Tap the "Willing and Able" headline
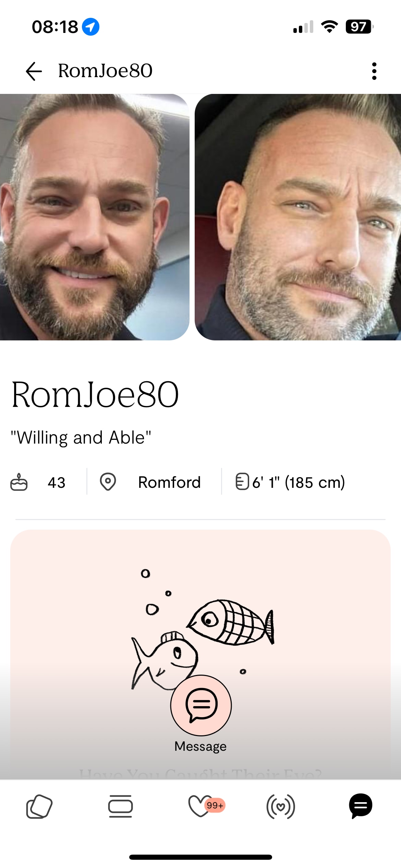Screen dimensions: 401x868 [81, 438]
